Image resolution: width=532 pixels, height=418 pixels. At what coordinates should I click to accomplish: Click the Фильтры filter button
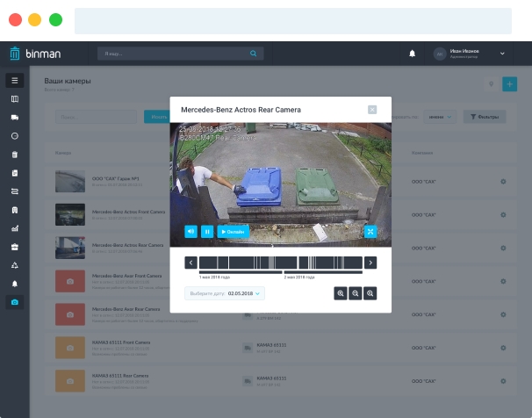pos(484,116)
